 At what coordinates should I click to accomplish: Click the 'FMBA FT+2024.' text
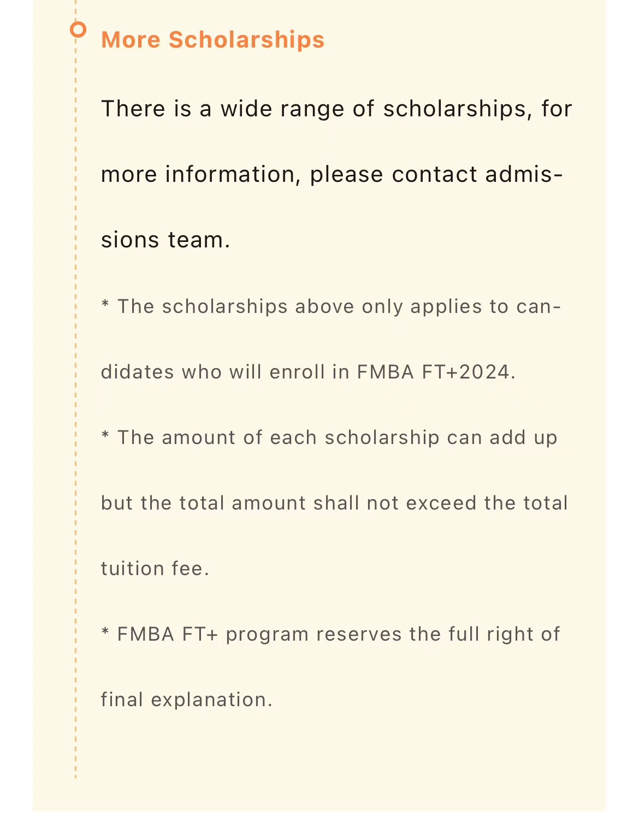pos(435,372)
